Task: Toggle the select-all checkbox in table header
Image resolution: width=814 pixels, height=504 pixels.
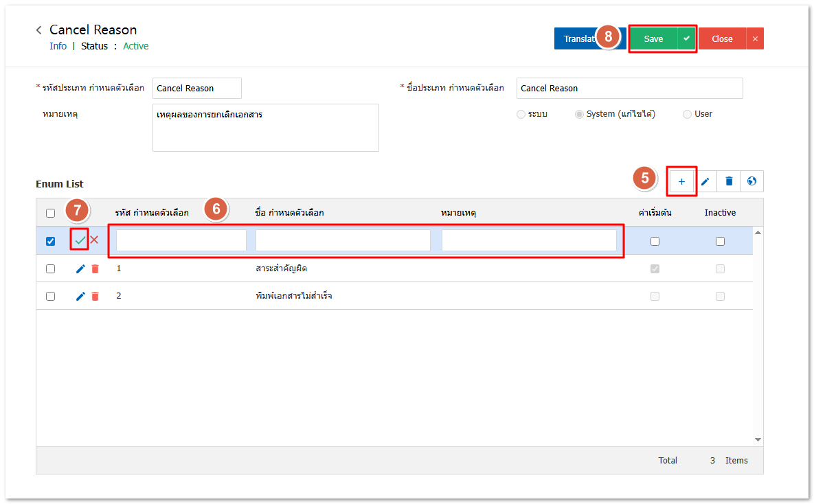Action: tap(50, 213)
